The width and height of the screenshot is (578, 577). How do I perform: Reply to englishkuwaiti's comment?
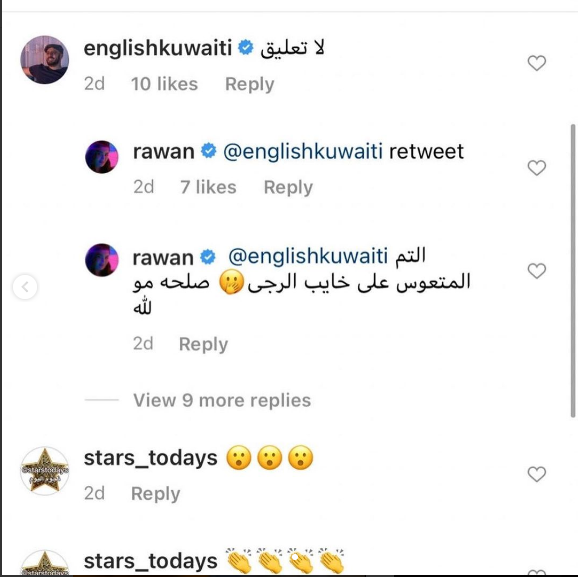pyautogui.click(x=250, y=84)
